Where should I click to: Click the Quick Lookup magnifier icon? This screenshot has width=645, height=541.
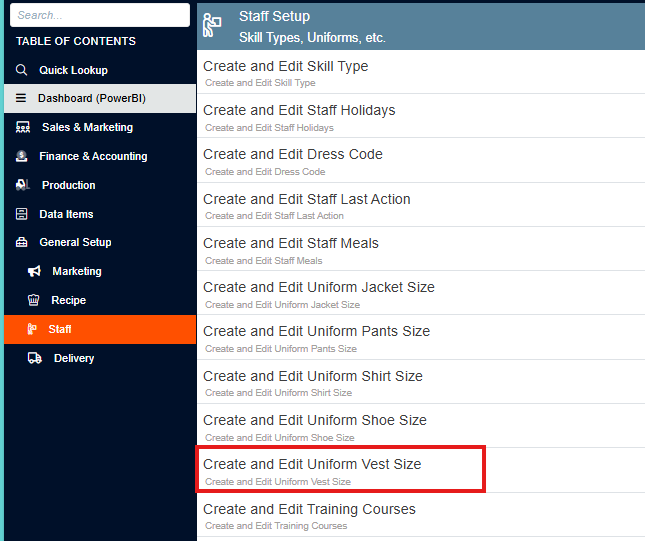(x=21, y=70)
